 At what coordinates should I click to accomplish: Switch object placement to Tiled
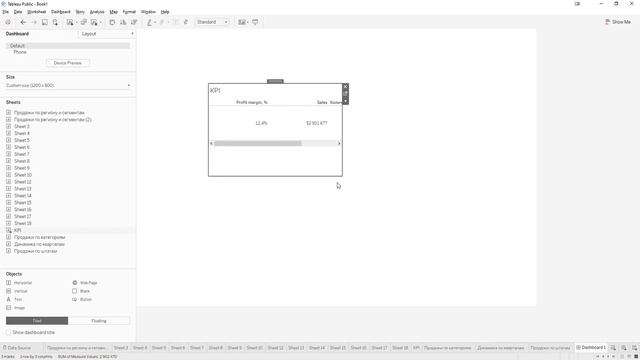click(37, 321)
